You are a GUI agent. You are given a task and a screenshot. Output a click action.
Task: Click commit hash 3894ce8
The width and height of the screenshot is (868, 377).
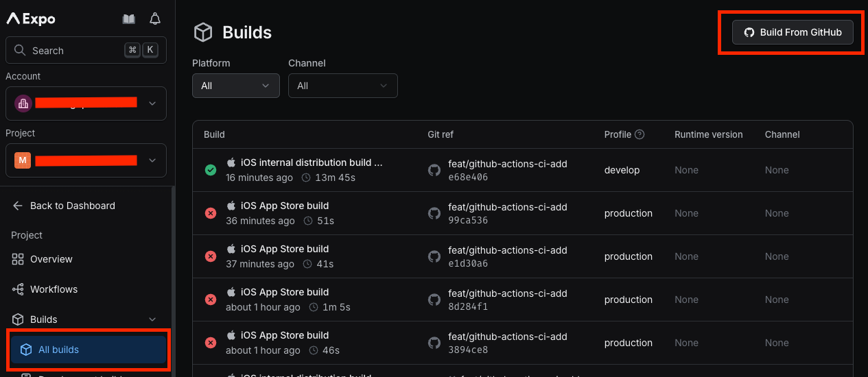pos(468,350)
